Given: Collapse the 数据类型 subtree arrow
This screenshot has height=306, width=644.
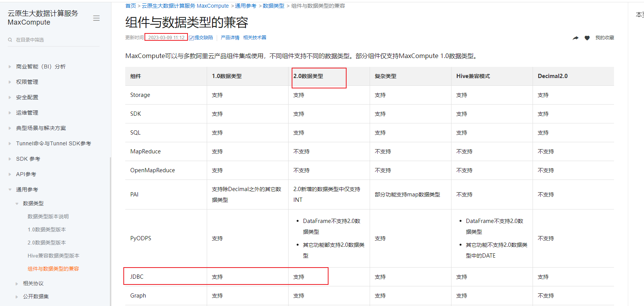Looking at the screenshot, I should 17,203.
